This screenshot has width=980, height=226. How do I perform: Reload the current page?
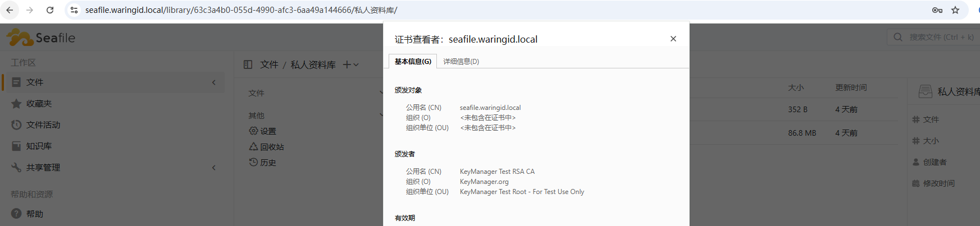(50, 10)
